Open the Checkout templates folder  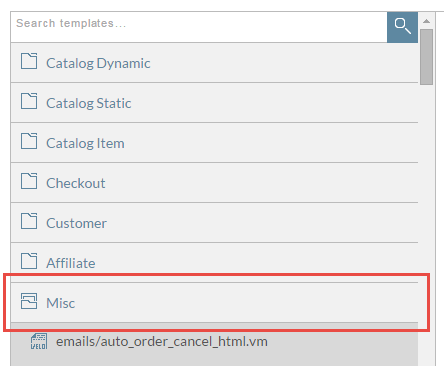coord(76,183)
